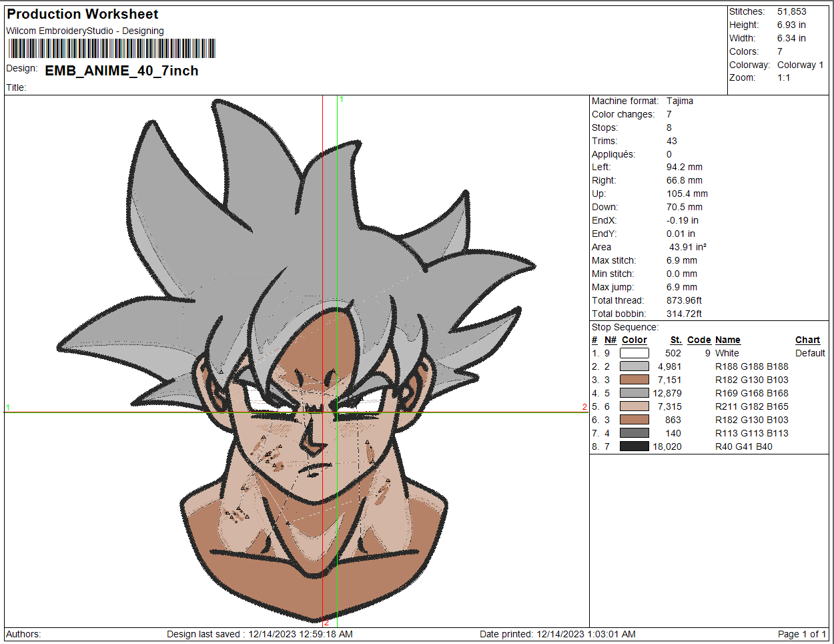Viewport: 834px width, 644px height.
Task: Click the "Authors:" footer label
Action: click(x=23, y=634)
